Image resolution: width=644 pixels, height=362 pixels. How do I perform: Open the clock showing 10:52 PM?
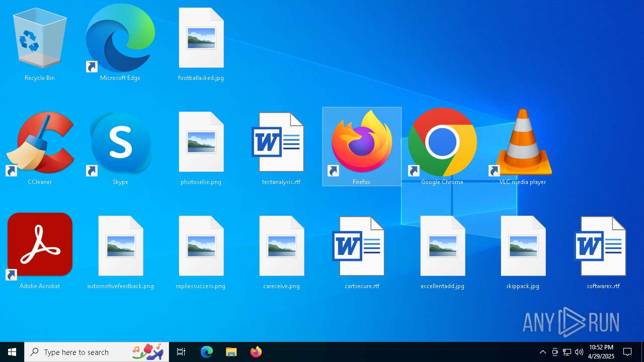(601, 352)
